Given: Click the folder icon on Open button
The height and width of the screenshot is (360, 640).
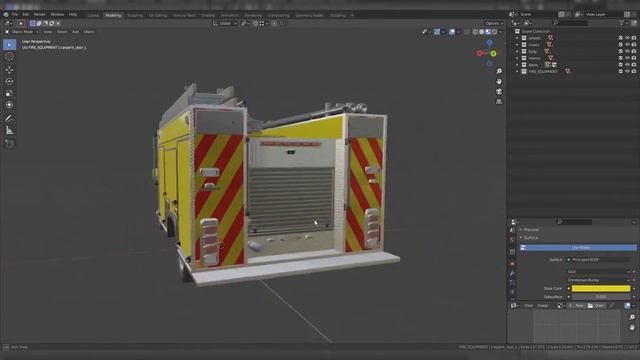Looking at the screenshot, I should [590, 306].
